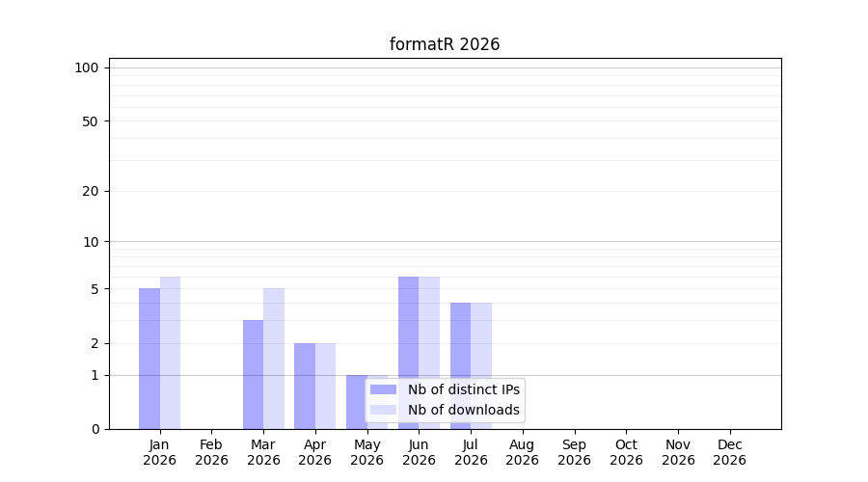Click the Feb 2026 axis label

pyautogui.click(x=211, y=452)
